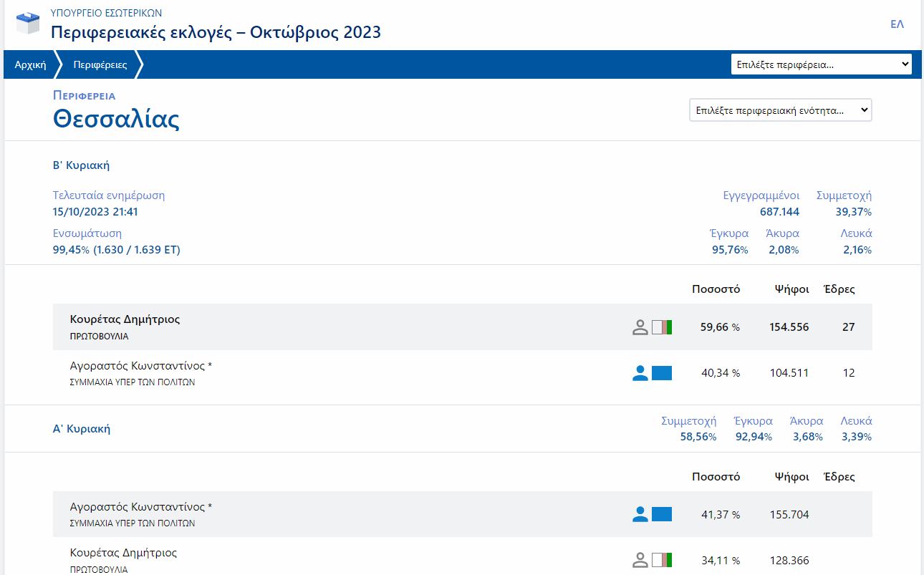Viewport: 924px width, 575px height.
Task: Go to Αρχική breadcrumb
Action: pos(30,64)
